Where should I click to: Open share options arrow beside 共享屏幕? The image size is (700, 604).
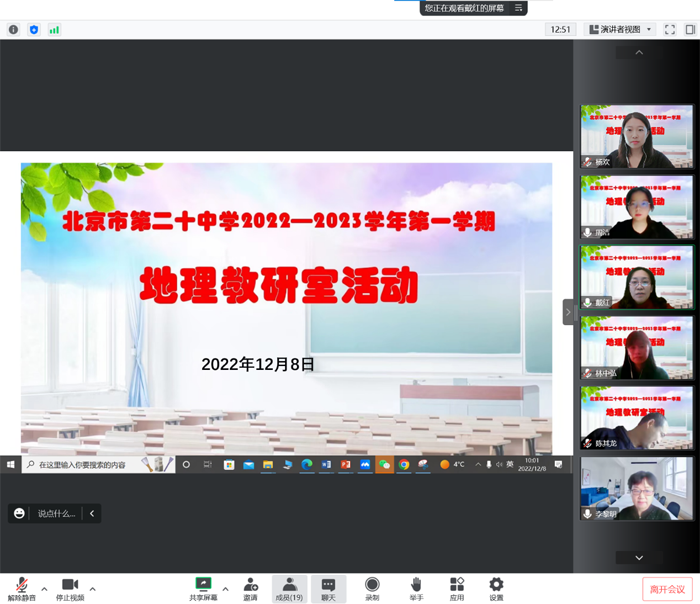(x=225, y=589)
